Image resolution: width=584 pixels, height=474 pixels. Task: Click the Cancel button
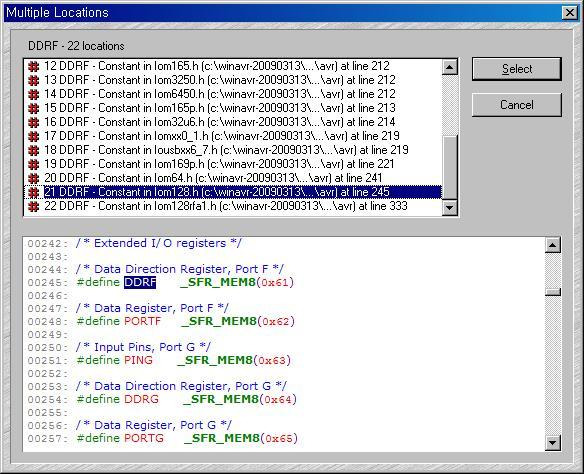[517, 105]
